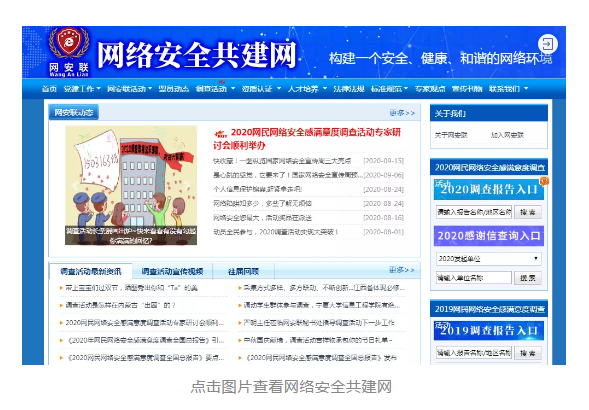
Task: Open the 2019调查报告入口 banner
Action: point(489,330)
